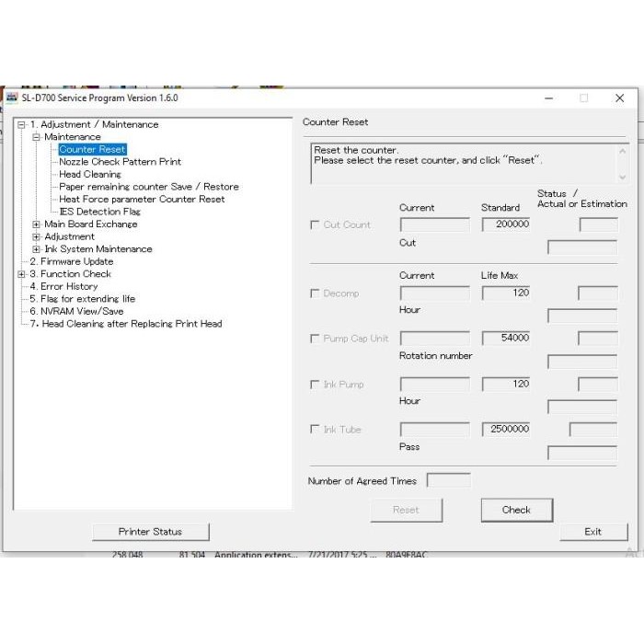The height and width of the screenshot is (644, 644).
Task: Open '4. Error History'
Action: (63, 286)
